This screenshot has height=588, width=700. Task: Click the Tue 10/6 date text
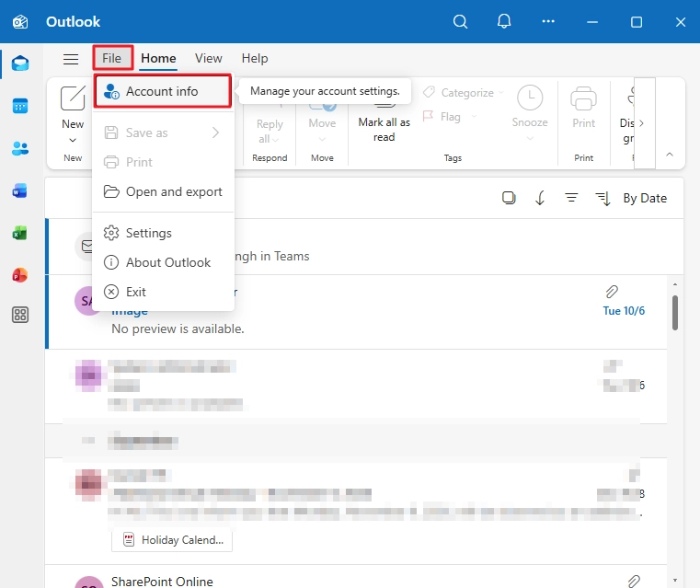624,311
